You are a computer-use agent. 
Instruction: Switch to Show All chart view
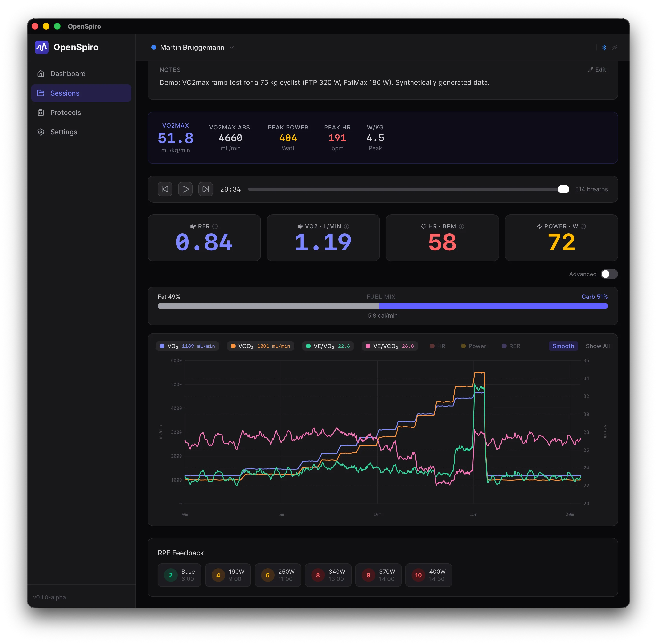[x=597, y=346]
